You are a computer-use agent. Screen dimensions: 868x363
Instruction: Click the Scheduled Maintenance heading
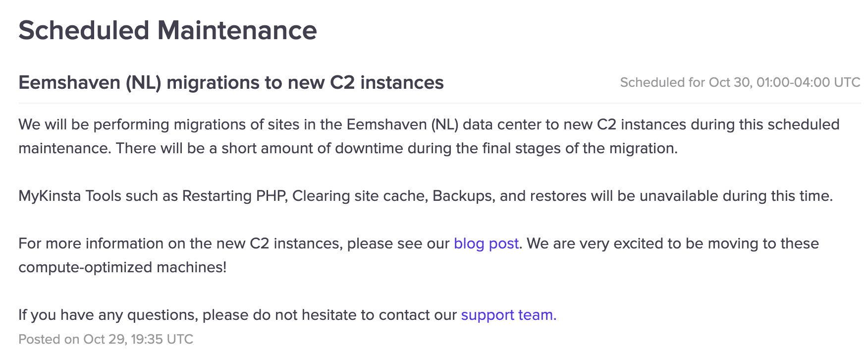(167, 30)
